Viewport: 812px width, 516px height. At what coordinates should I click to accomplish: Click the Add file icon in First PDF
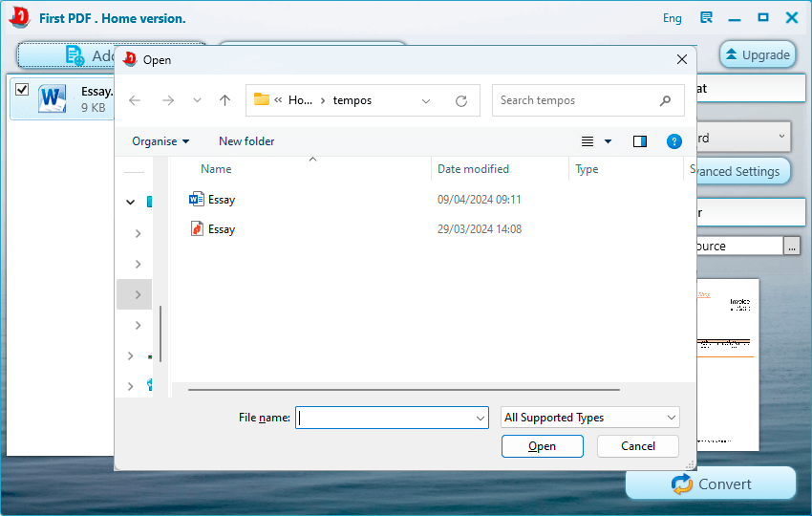click(x=75, y=56)
